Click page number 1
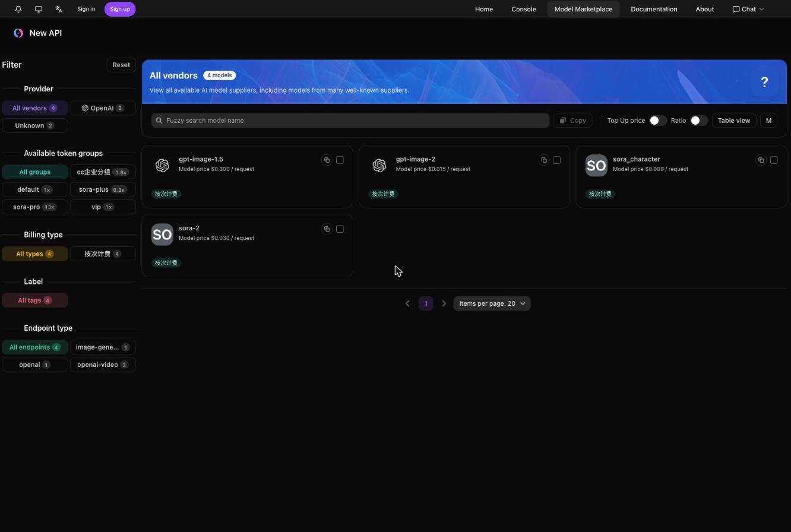This screenshot has width=791, height=532. [426, 303]
